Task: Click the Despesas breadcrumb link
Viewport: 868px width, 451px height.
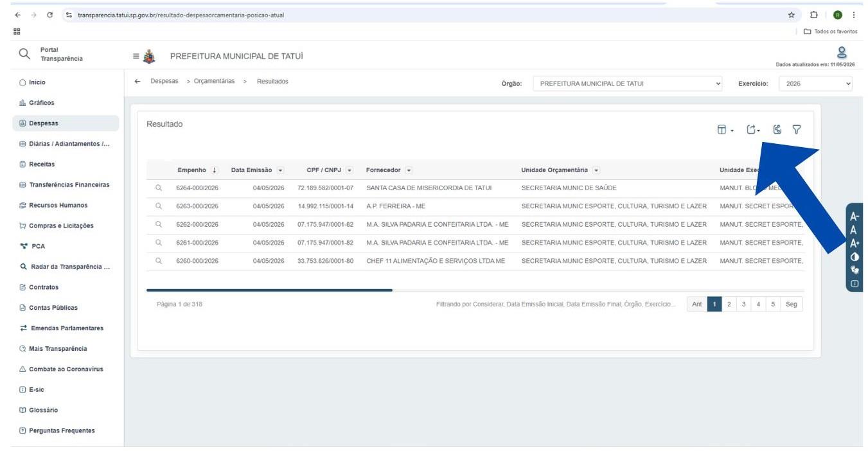Action: click(x=164, y=82)
